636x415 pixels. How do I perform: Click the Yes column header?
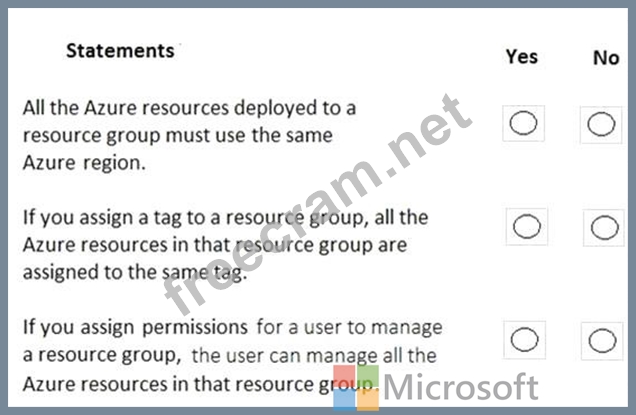522,56
